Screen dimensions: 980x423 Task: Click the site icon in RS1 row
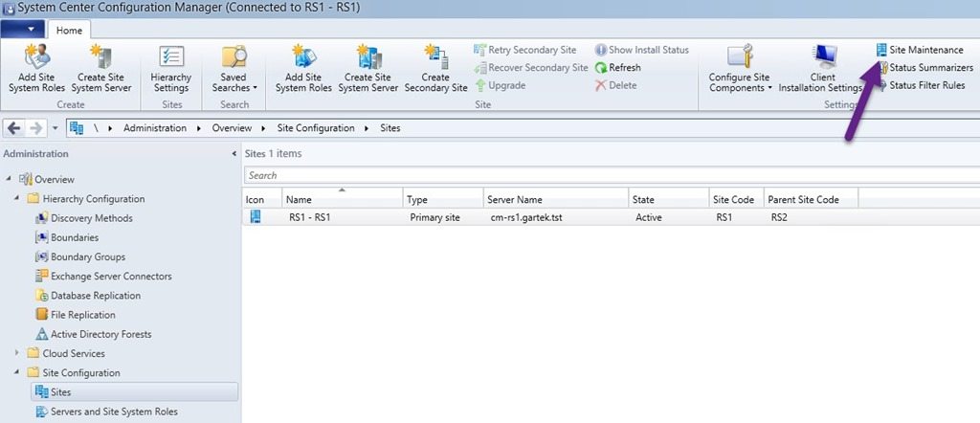click(x=255, y=217)
